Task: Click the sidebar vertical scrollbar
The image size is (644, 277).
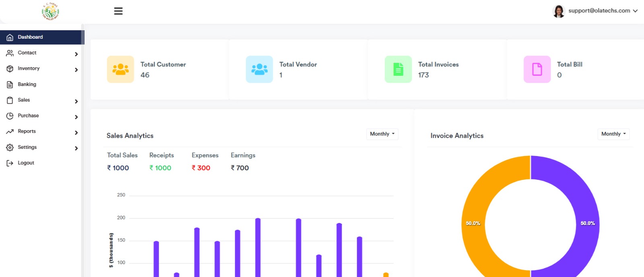Action: pyautogui.click(x=83, y=150)
